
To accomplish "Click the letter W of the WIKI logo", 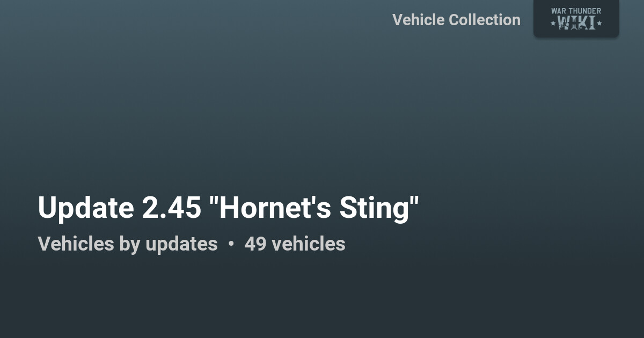I will coord(564,22).
